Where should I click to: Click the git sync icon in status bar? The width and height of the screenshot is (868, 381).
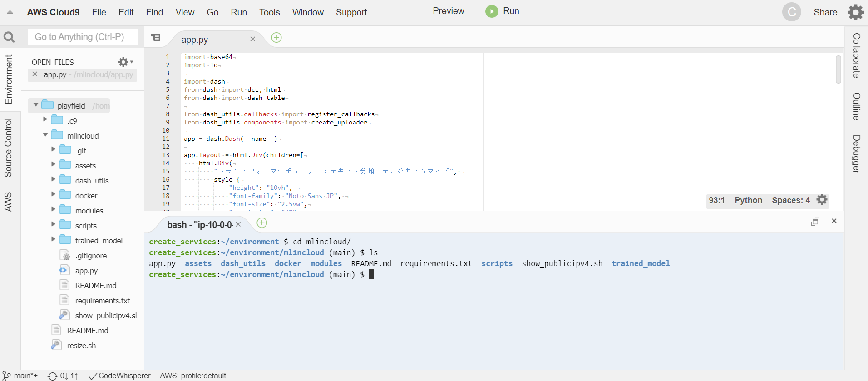(x=53, y=376)
